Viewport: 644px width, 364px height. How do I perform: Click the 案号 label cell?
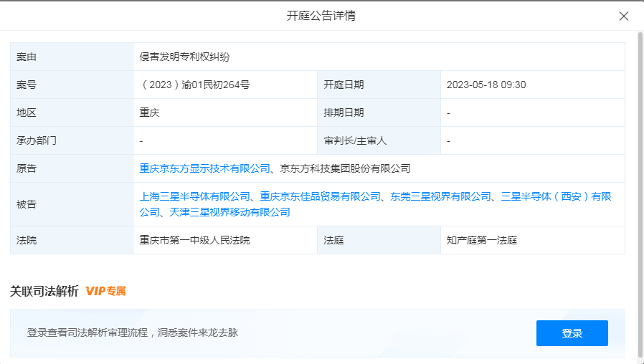(x=72, y=85)
